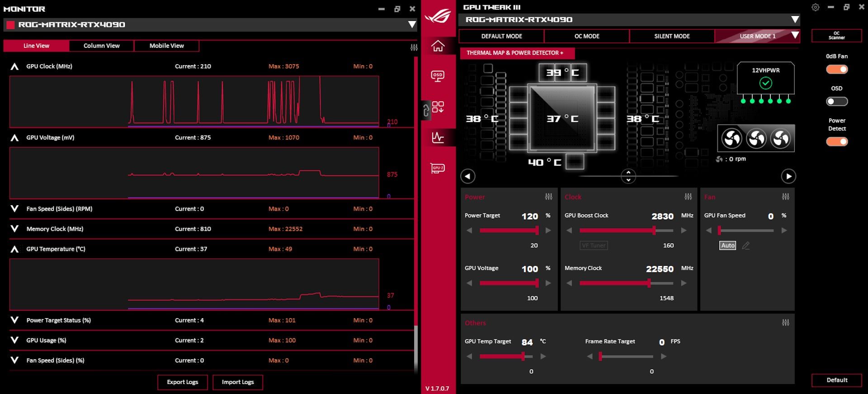Open Others panel settings sliders icon

click(x=786, y=323)
